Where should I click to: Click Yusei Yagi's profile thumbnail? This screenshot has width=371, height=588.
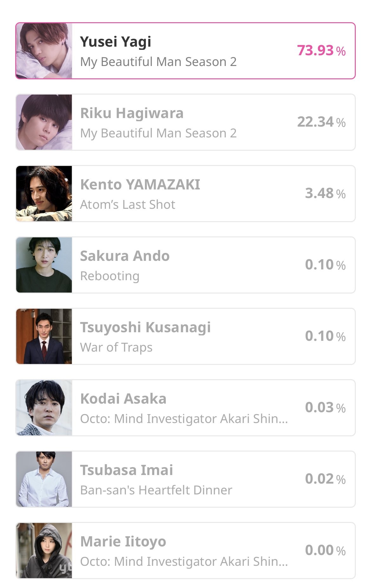(x=44, y=51)
